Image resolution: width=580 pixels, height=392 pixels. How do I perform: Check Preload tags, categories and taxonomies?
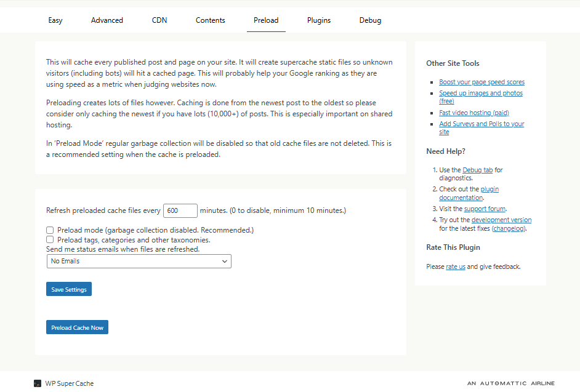[x=50, y=239]
